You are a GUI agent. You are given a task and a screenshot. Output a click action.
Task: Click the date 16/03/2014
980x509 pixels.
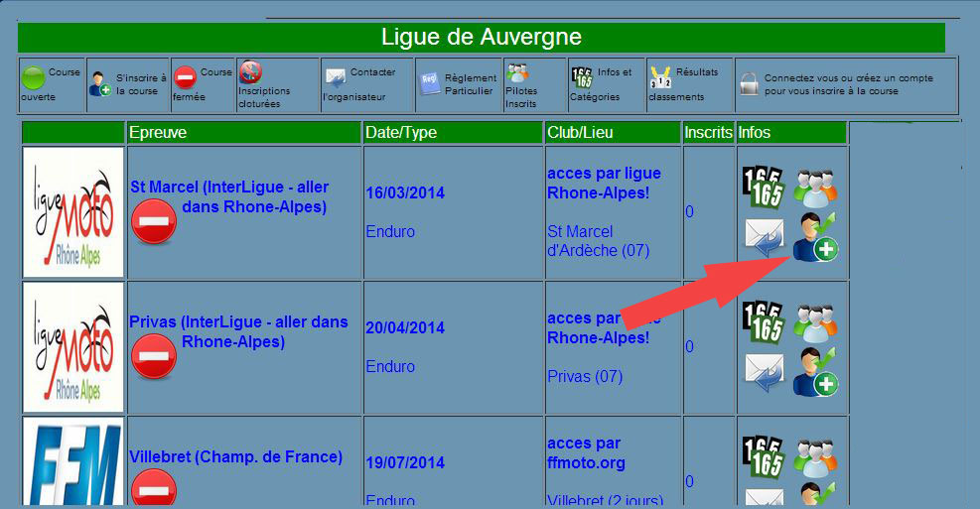(x=405, y=192)
